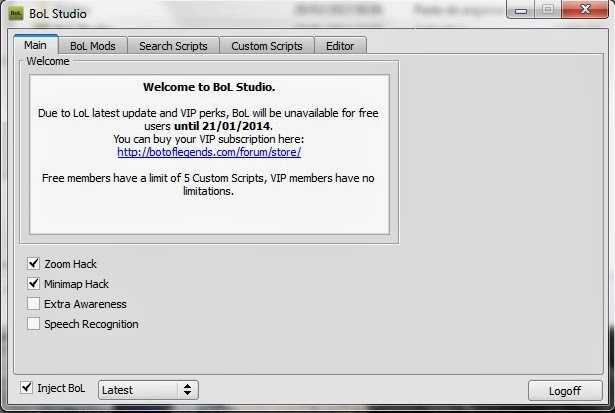Toggle the Inject BoL checkbox
The width and height of the screenshot is (615, 413).
27,388
